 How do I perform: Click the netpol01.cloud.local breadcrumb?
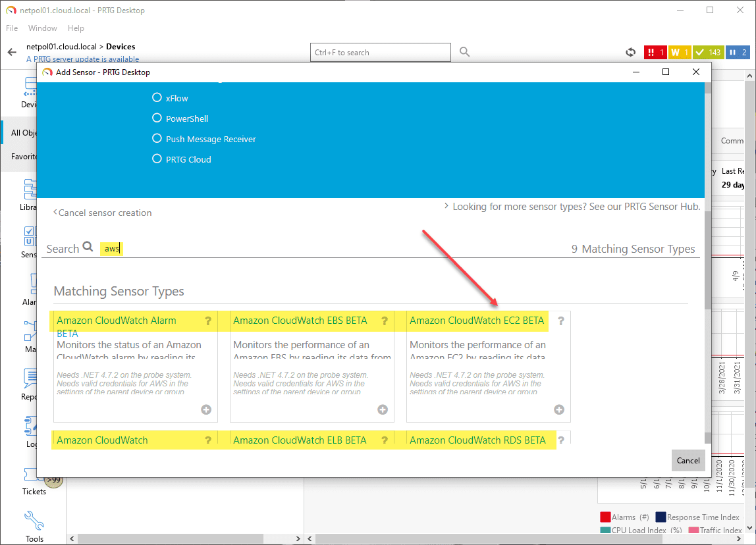coord(61,47)
